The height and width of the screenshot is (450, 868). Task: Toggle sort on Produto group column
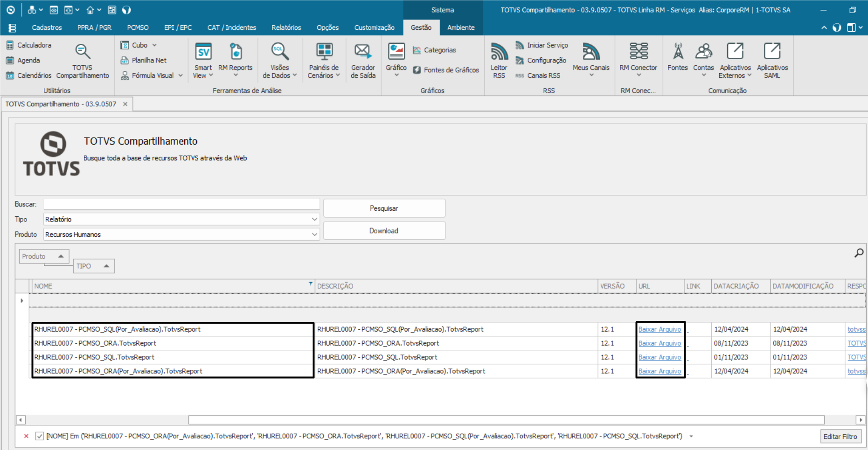[44, 256]
